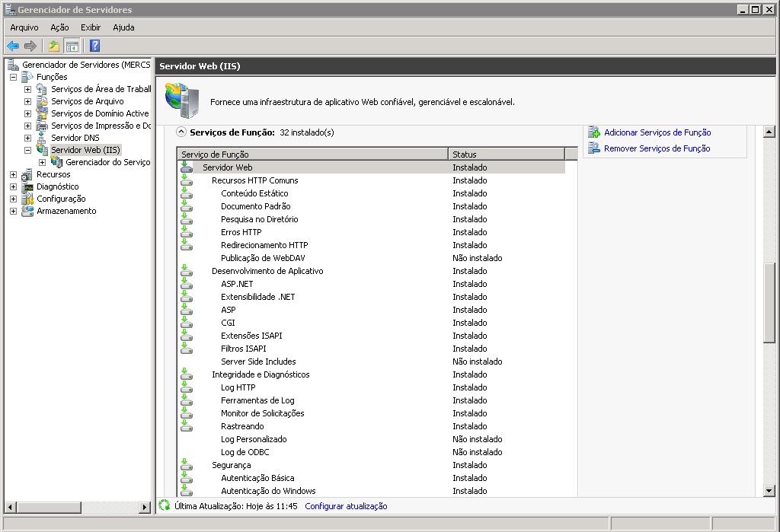Click the Adicionar Serviços de Função icon

pos(594,132)
